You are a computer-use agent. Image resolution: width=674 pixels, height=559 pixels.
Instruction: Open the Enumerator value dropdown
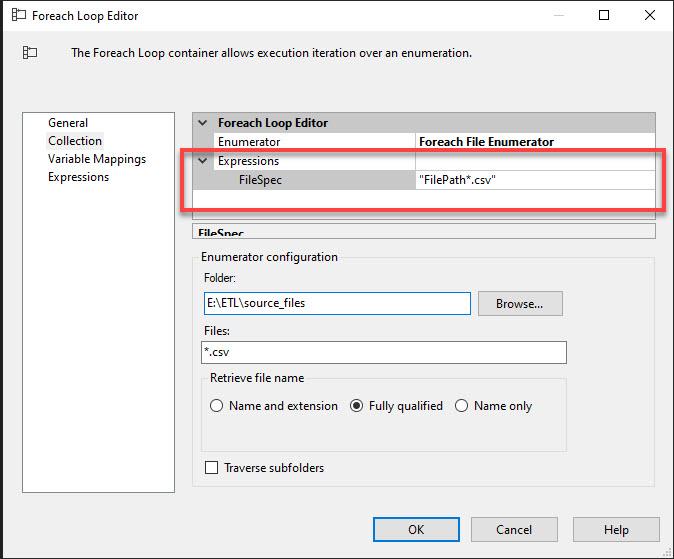click(535, 142)
